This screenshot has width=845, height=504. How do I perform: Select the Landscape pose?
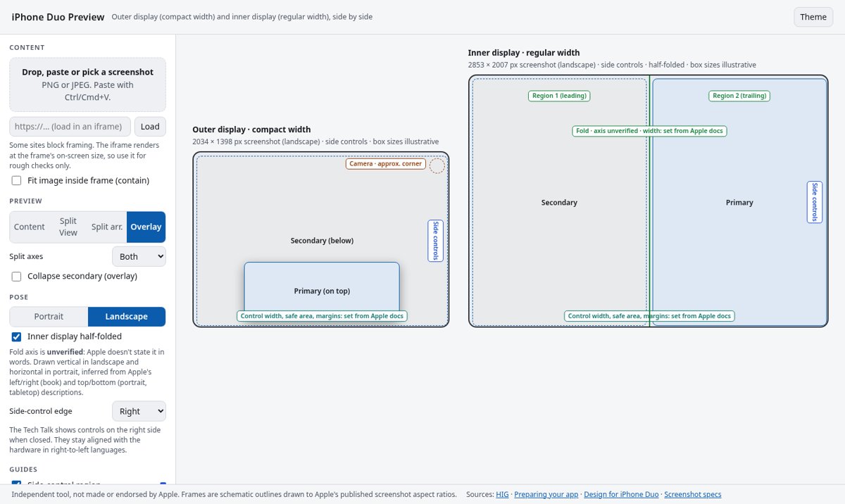tap(127, 317)
